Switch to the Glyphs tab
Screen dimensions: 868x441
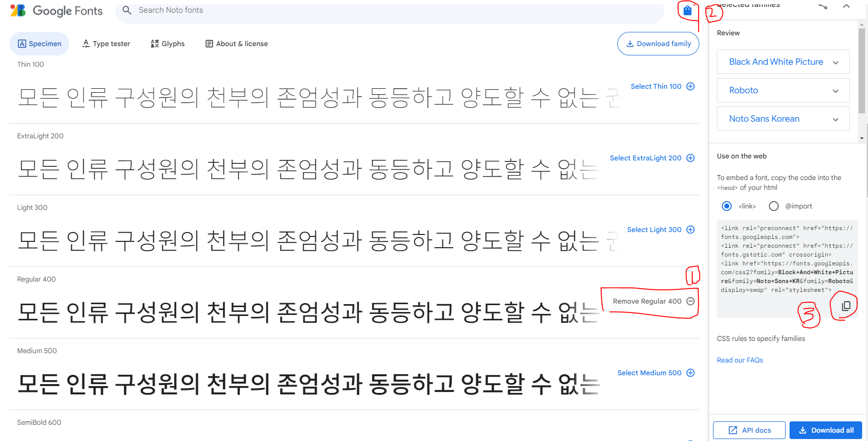pyautogui.click(x=168, y=44)
